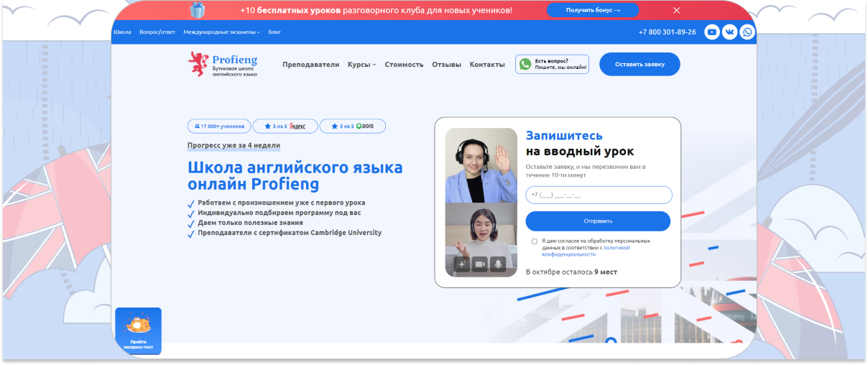The width and height of the screenshot is (868, 365).
Task: Open the YouTube channel icon
Action: (x=711, y=32)
